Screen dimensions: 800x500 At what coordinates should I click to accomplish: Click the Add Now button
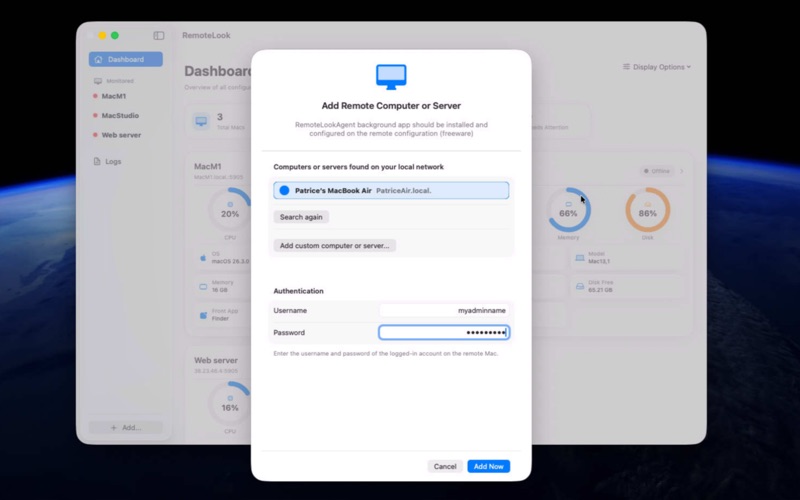coord(488,466)
